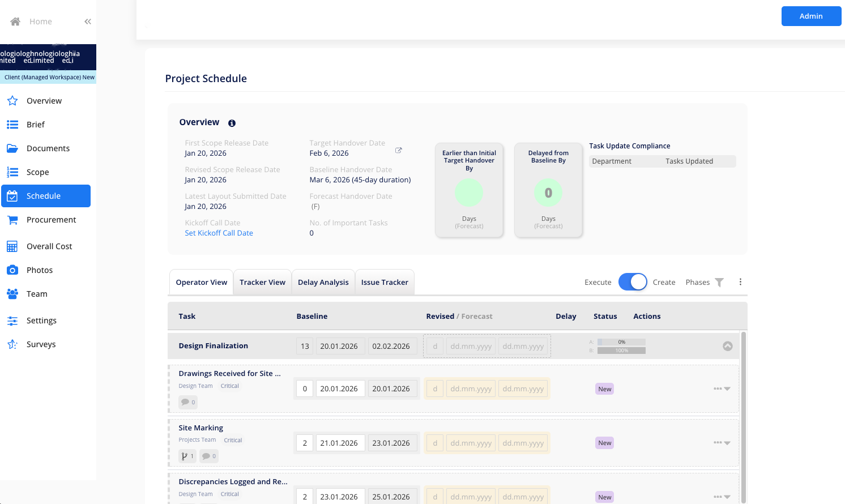Click the Surveys icon in sidebar

coord(12,344)
